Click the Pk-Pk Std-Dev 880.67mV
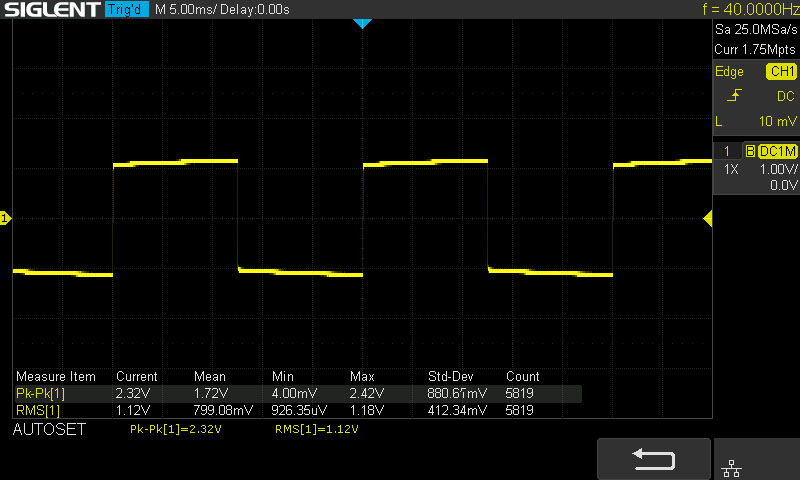Screen dimensions: 800x480 click(x=457, y=393)
